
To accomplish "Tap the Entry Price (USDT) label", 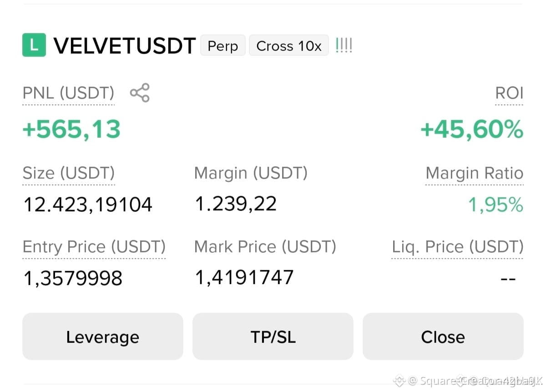I will 94,247.
